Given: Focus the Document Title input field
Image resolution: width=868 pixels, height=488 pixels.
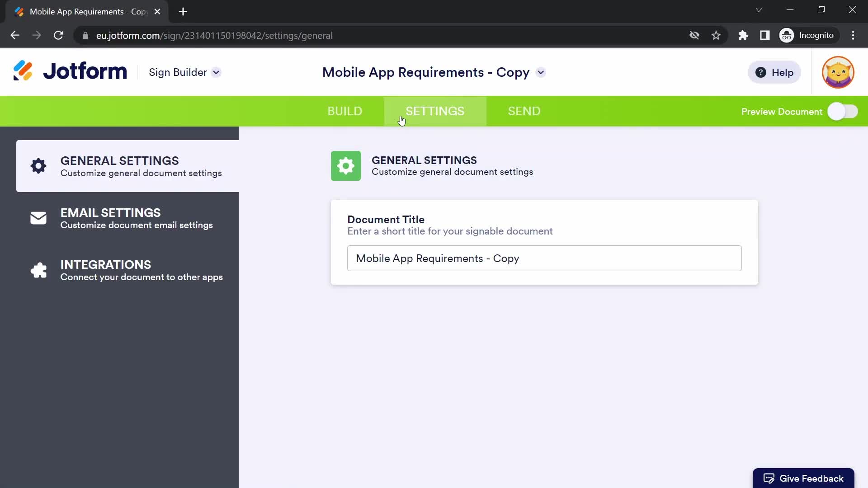Looking at the screenshot, I should coord(544,258).
